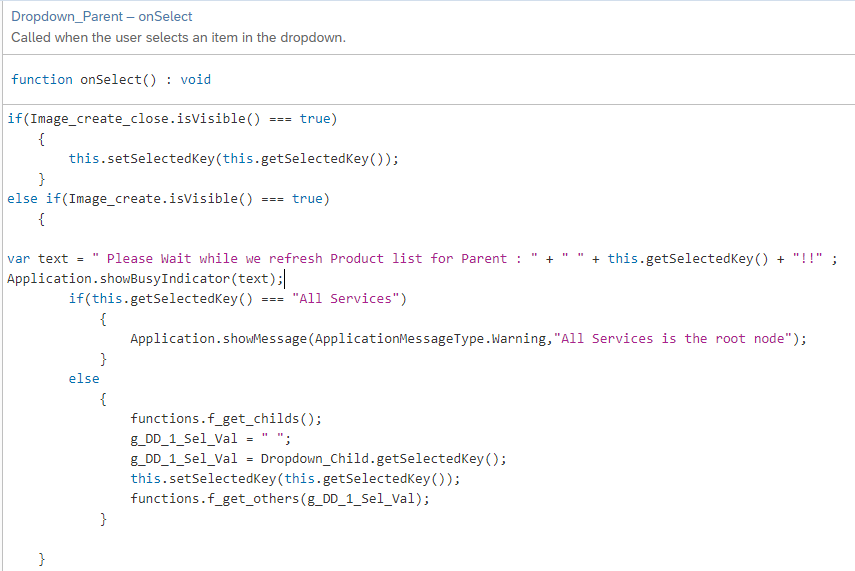Click the last closing brace of the script

41,559
